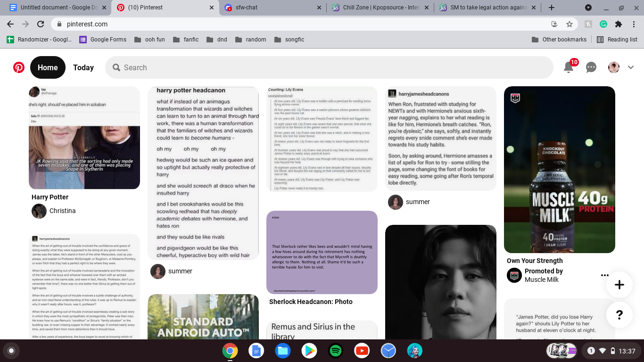Go to the Pinterest Home feed
644x362 pixels.
tap(48, 67)
